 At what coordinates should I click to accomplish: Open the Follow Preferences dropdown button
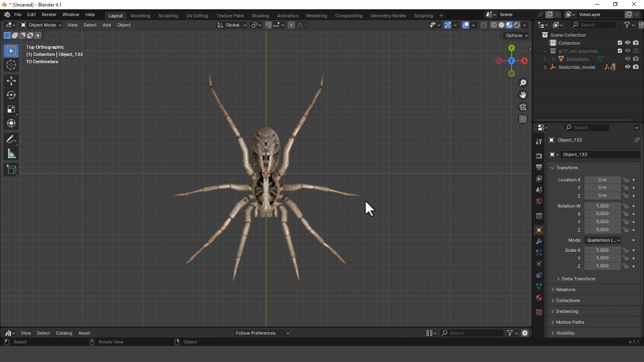(x=262, y=333)
